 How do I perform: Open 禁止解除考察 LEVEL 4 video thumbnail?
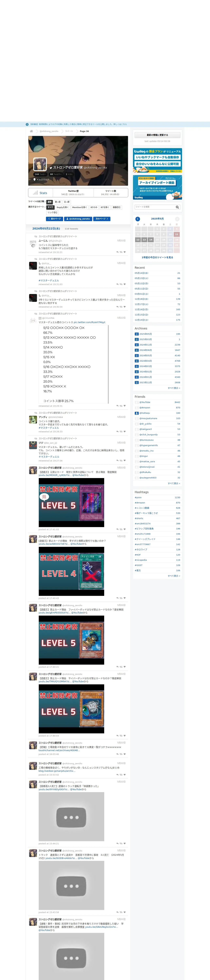coord(71,571)
